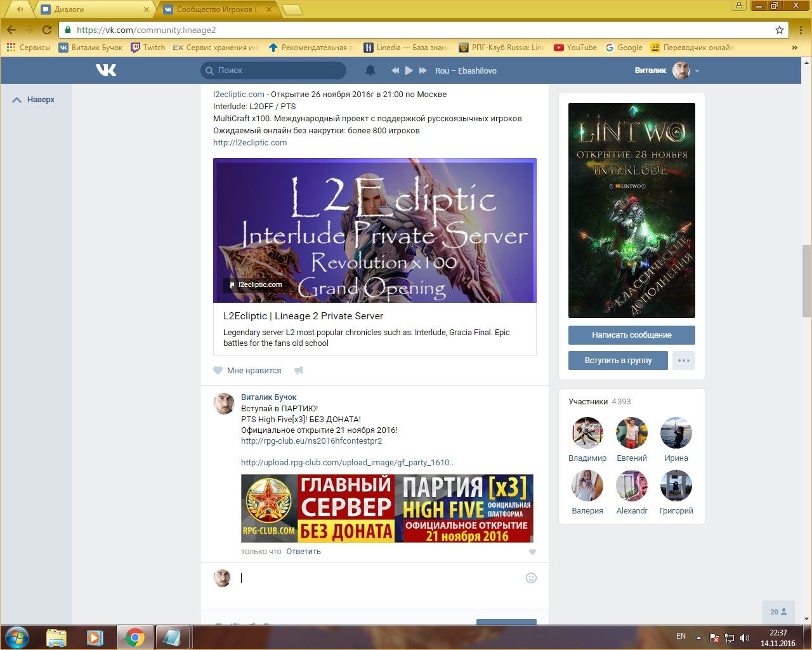Viewport: 812px width, 650px height.
Task: Open the Сервисы apps bookmark
Action: [29, 48]
